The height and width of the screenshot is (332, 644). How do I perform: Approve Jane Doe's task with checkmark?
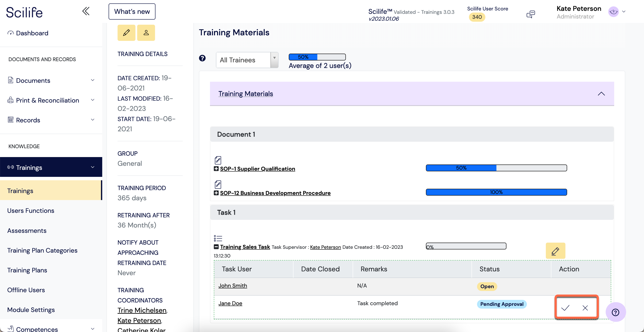pos(565,308)
